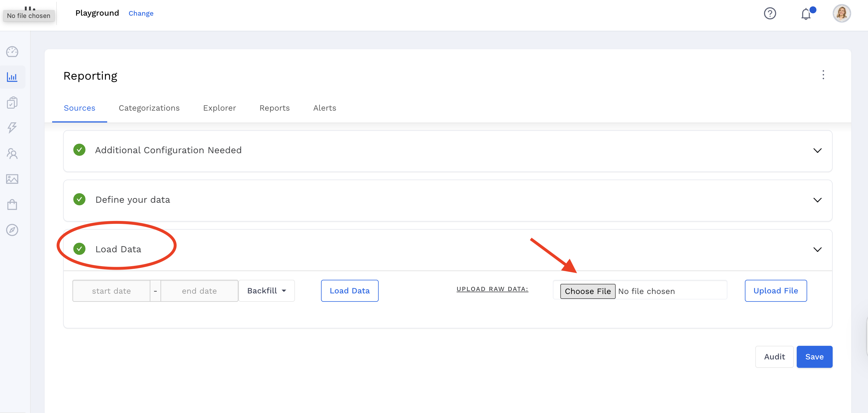
Task: Open the people/users sidebar icon
Action: coord(12,153)
